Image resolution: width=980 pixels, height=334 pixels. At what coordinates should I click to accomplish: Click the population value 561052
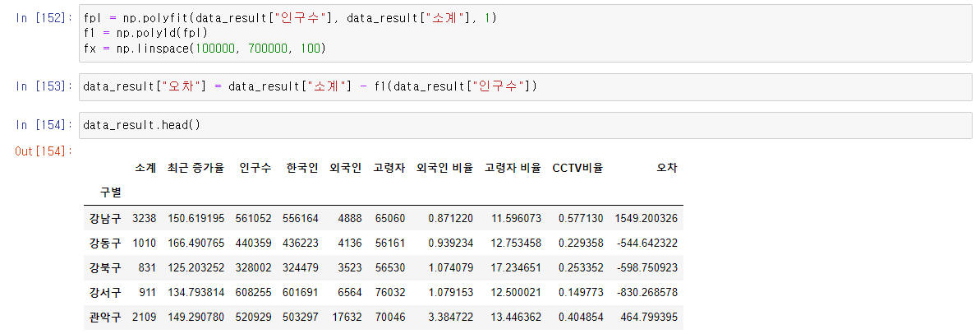254,218
